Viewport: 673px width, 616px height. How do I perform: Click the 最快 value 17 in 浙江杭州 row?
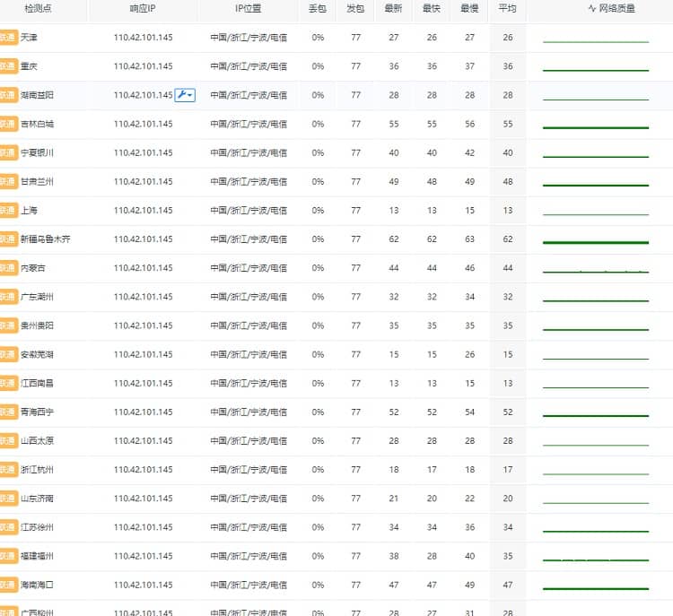432,469
